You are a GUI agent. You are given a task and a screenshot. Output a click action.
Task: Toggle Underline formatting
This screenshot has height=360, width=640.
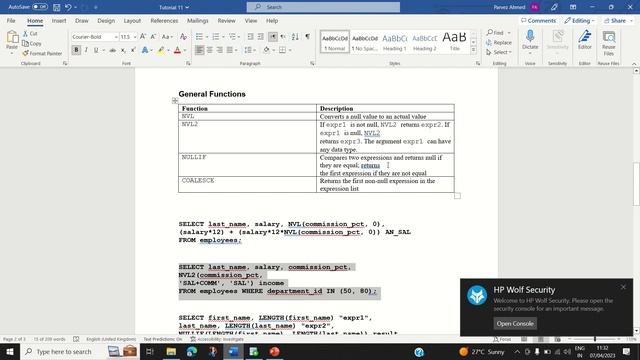point(96,50)
